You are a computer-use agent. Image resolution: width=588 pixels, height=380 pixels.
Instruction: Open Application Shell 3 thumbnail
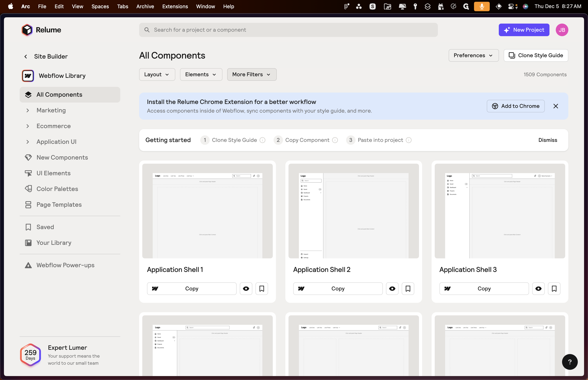coord(500,211)
